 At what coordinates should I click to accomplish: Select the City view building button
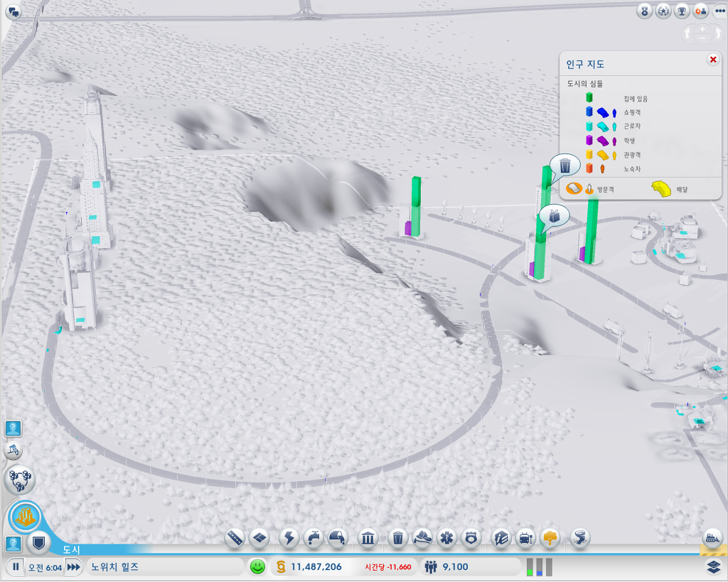pos(25,517)
